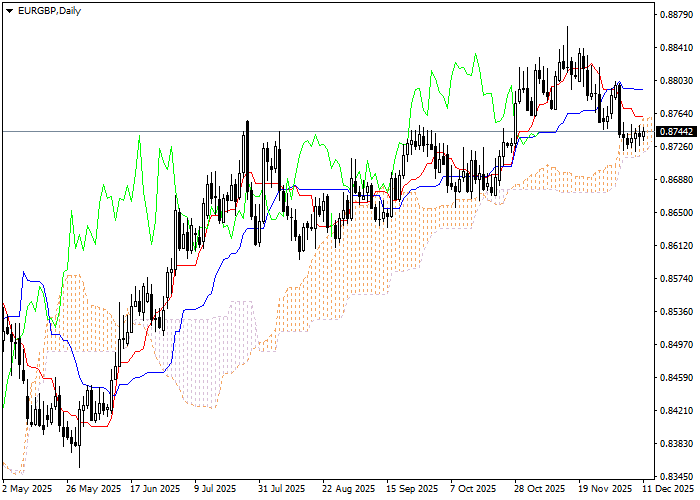Click the 0.88790 price axis label

pyautogui.click(x=677, y=15)
